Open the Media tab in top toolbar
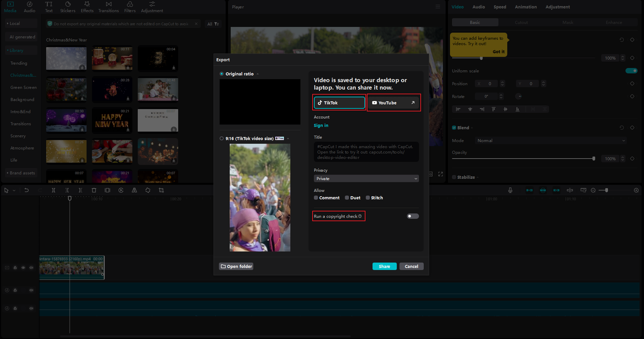644x339 pixels. coord(10,7)
